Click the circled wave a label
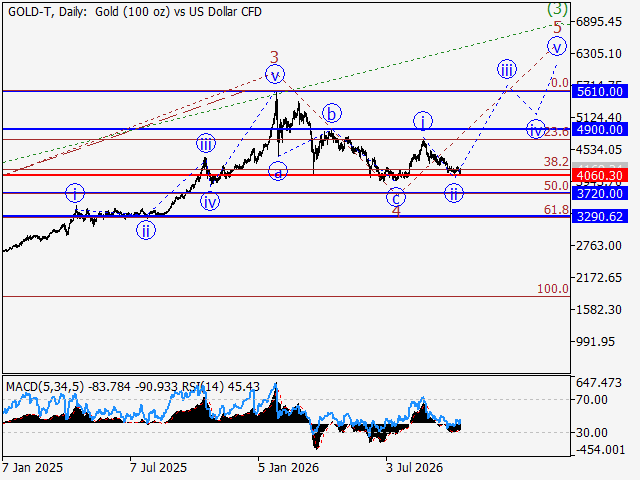Screen dimensions: 640x480 pyautogui.click(x=278, y=171)
